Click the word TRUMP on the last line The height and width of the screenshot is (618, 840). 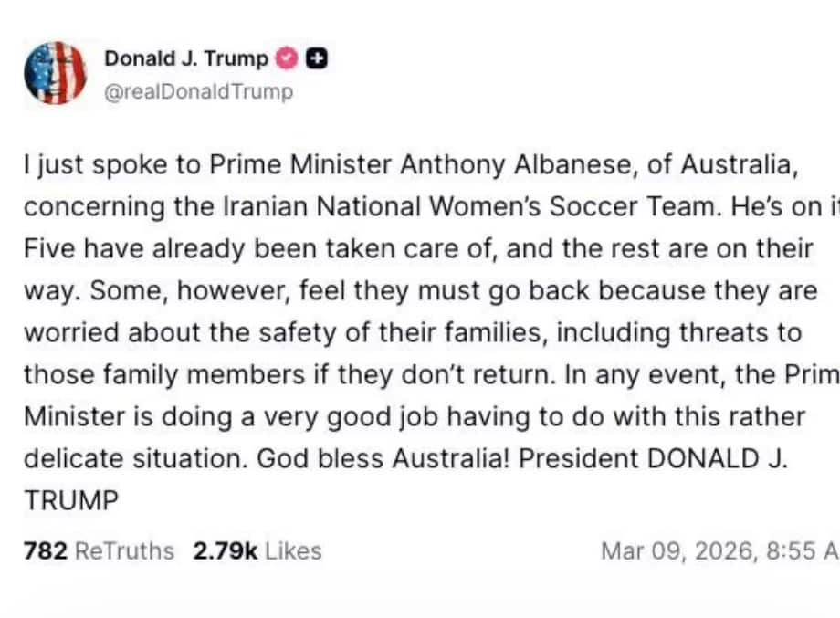tap(71, 500)
